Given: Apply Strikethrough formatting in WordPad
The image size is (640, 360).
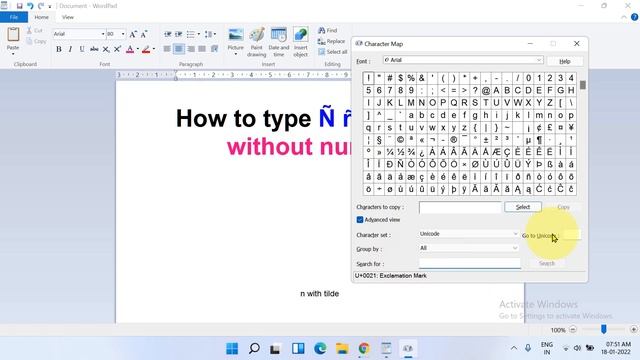Looking at the screenshot, I should click(x=94, y=49).
